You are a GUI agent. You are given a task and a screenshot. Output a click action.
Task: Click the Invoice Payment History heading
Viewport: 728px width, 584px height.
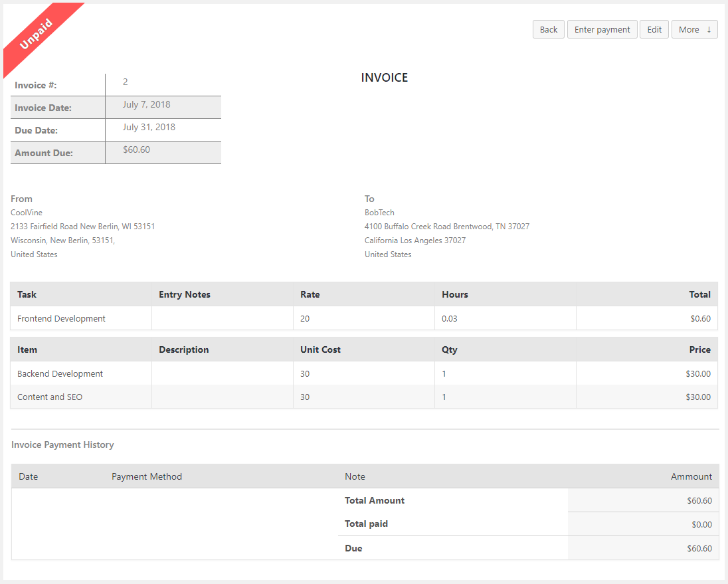coord(62,445)
